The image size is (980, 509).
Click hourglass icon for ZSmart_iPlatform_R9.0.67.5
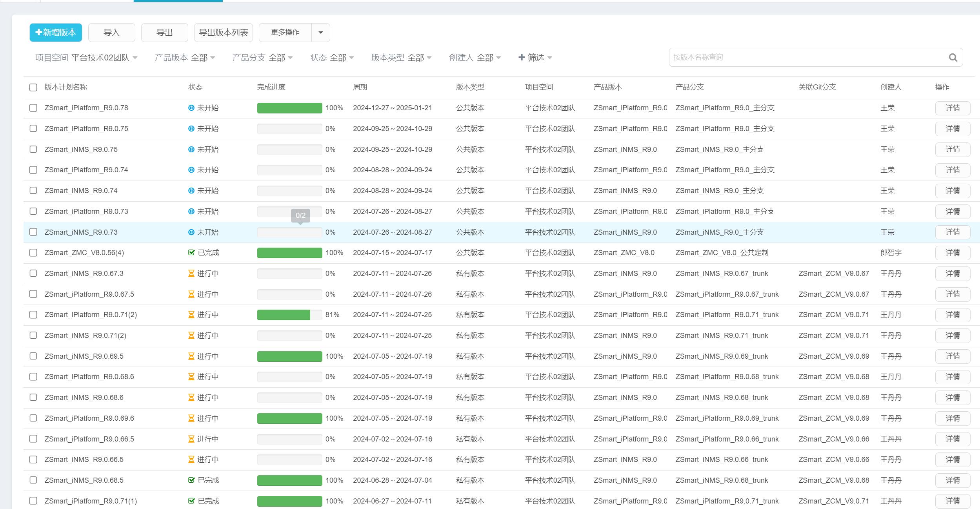tap(191, 294)
